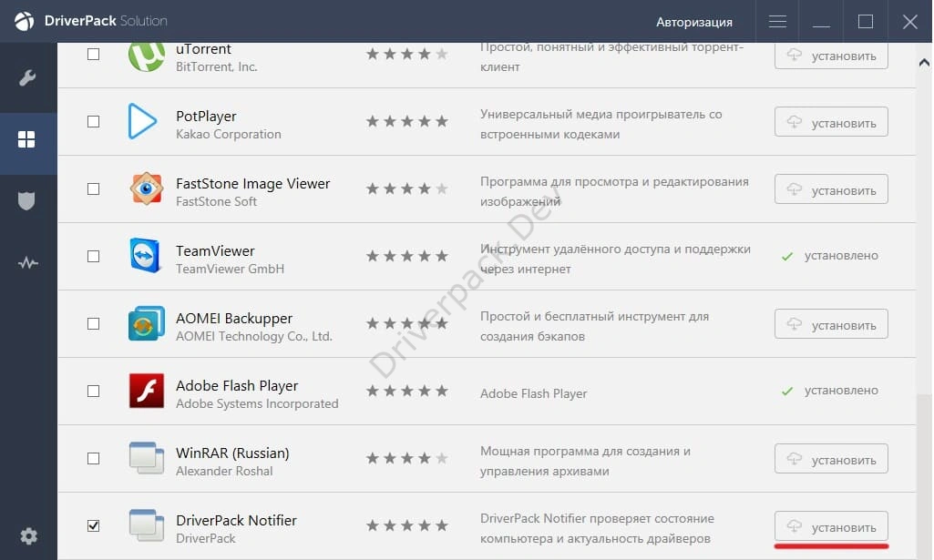The height and width of the screenshot is (560, 934).
Task: Select the TeamViewer GmbH publisher text
Action: 230,269
